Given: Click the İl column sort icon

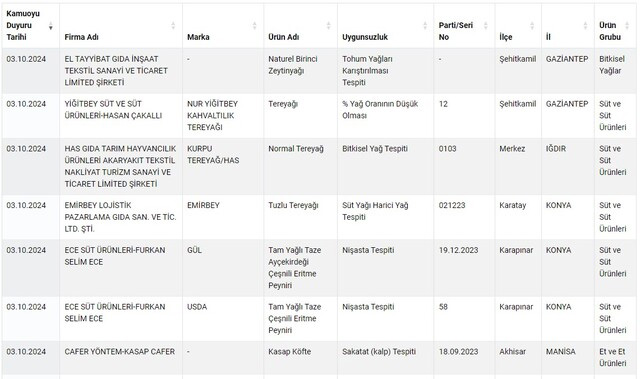Looking at the screenshot, I should pos(585,26).
